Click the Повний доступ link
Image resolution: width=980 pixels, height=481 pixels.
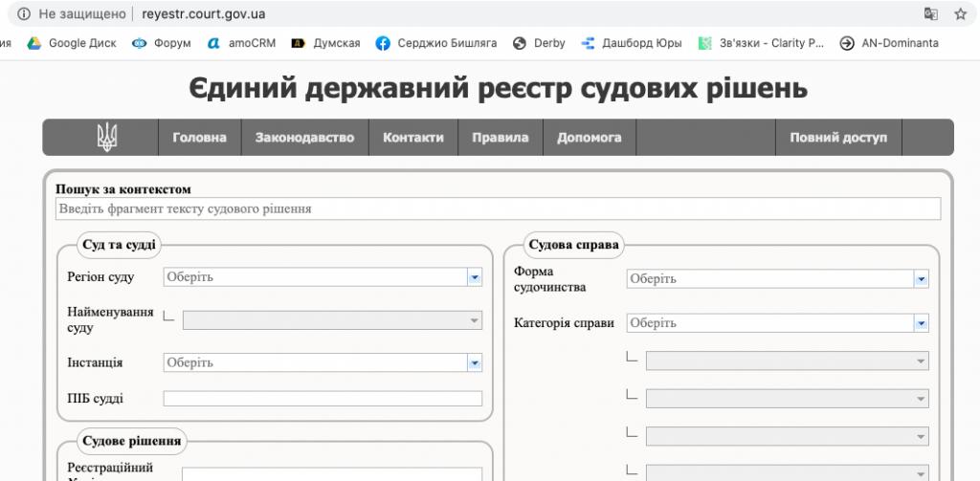click(838, 138)
